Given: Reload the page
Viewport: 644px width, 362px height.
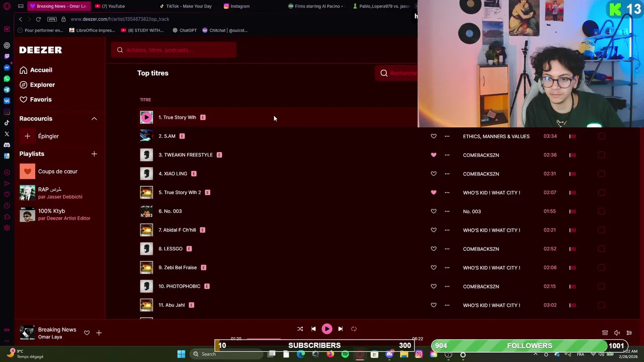Looking at the screenshot, I should (x=38, y=19).
